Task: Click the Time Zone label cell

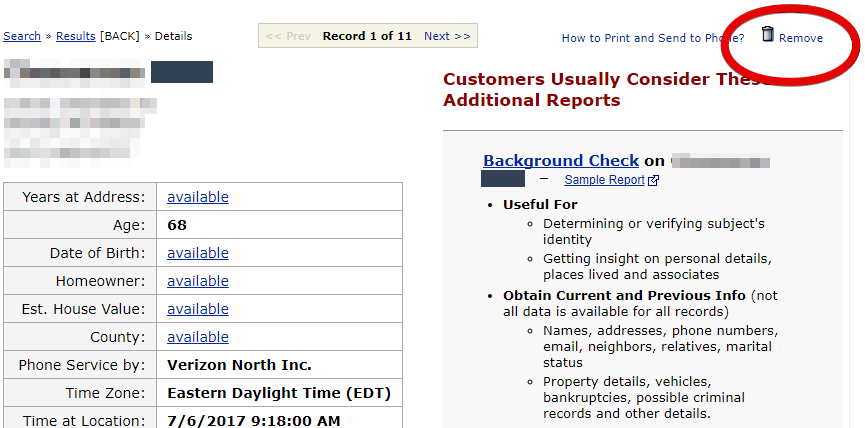Action: pyautogui.click(x=80, y=393)
